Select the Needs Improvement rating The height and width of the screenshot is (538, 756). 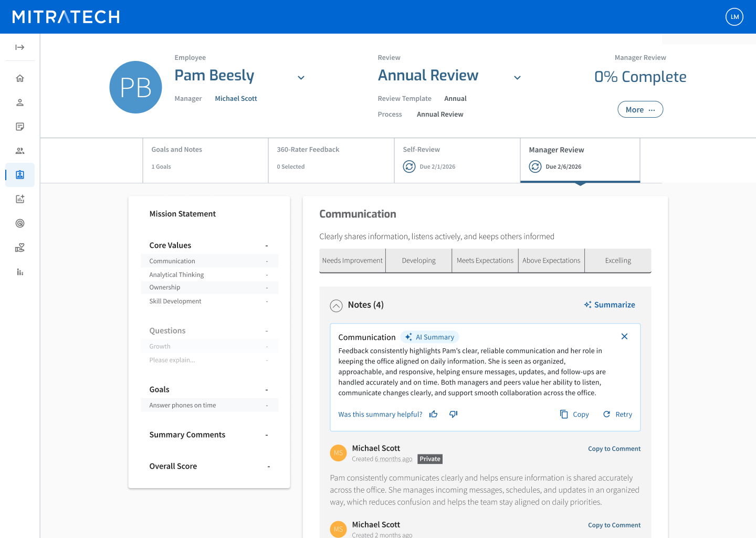352,261
